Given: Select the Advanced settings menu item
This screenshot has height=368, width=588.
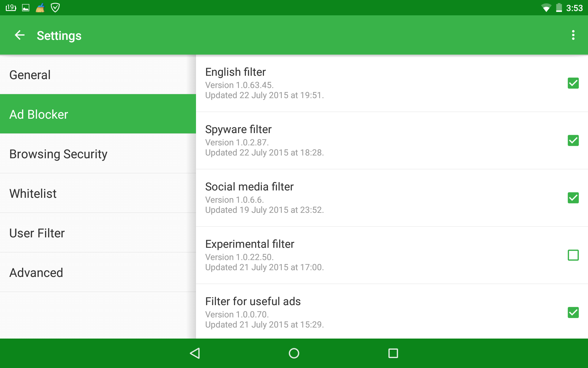Looking at the screenshot, I should pyautogui.click(x=36, y=272).
